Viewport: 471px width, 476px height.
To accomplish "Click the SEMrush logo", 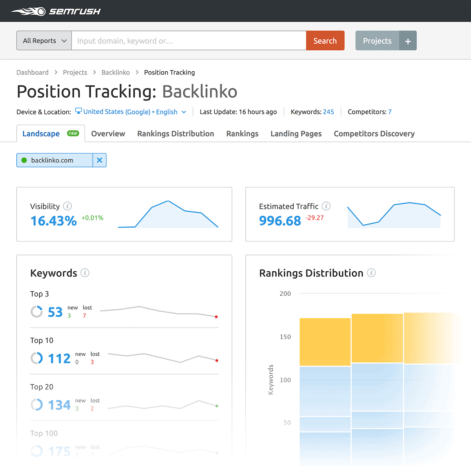I will tap(56, 11).
